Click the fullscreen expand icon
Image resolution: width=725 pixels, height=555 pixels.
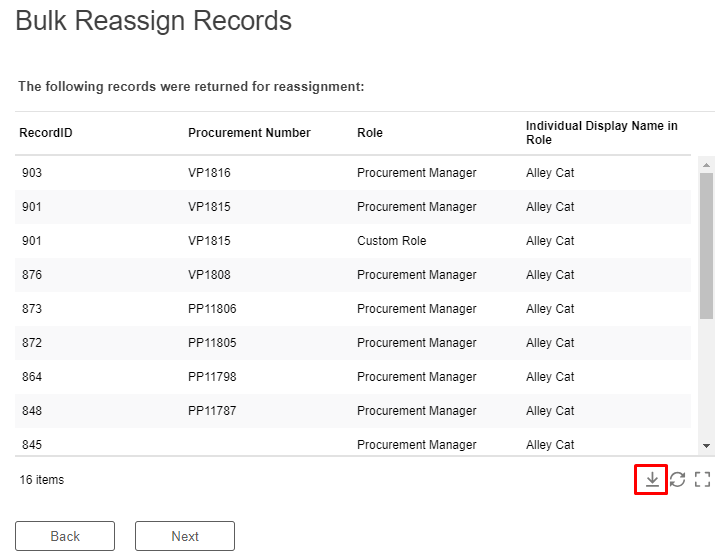[x=702, y=480]
